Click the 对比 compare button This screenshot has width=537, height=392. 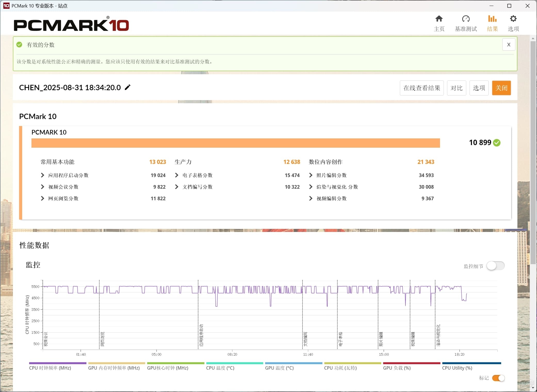[456, 88]
